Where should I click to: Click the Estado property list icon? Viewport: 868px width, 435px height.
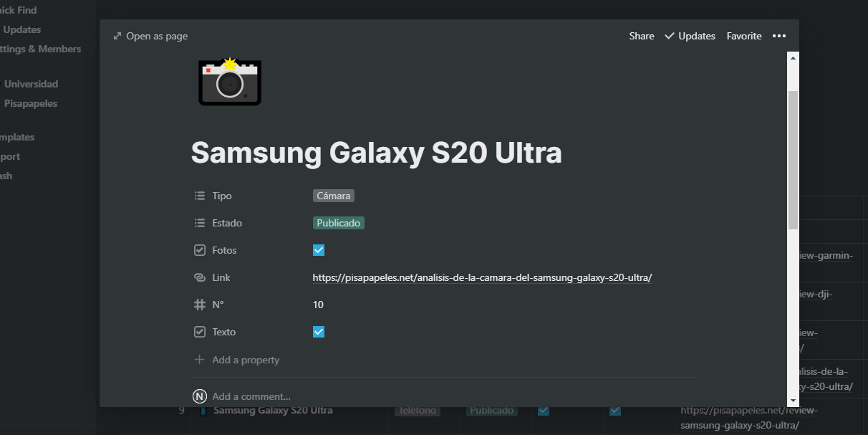click(200, 223)
